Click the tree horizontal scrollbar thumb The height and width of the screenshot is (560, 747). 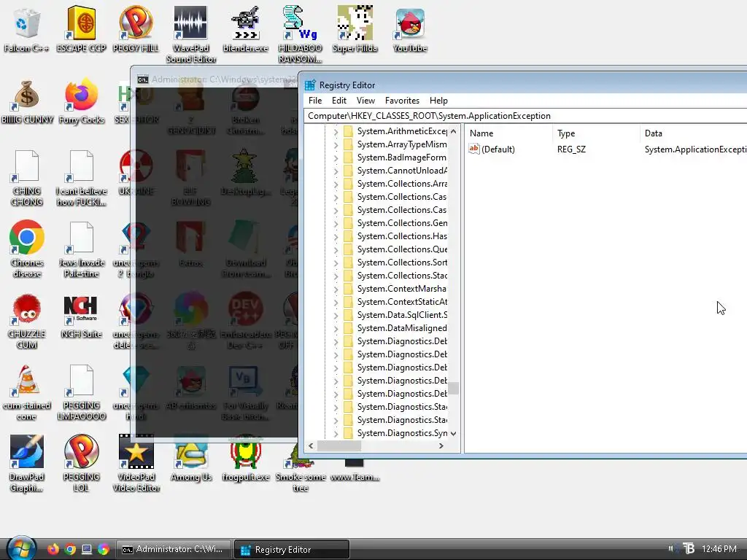(339, 446)
